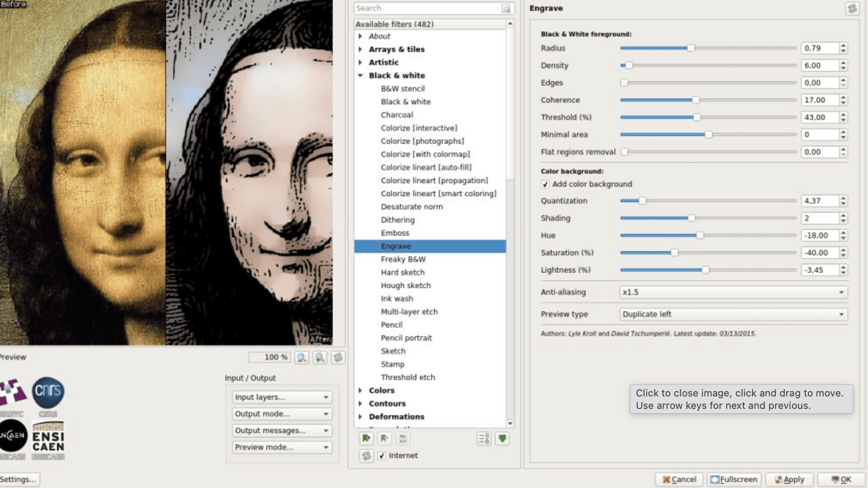Click the add fave icon
The width and height of the screenshot is (868, 488).
(x=366, y=439)
